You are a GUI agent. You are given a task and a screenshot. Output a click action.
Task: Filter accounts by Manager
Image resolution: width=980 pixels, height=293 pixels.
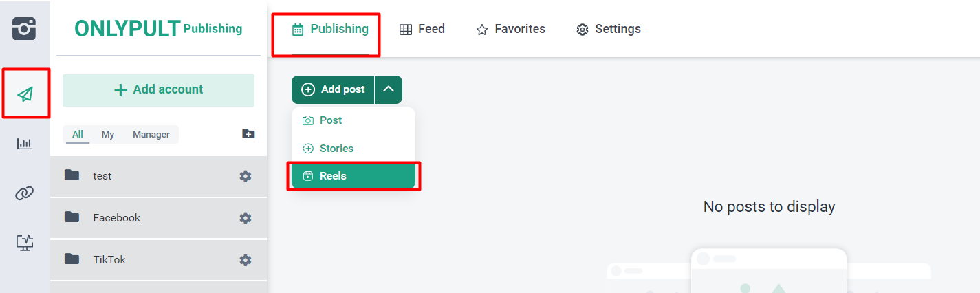[x=151, y=134]
